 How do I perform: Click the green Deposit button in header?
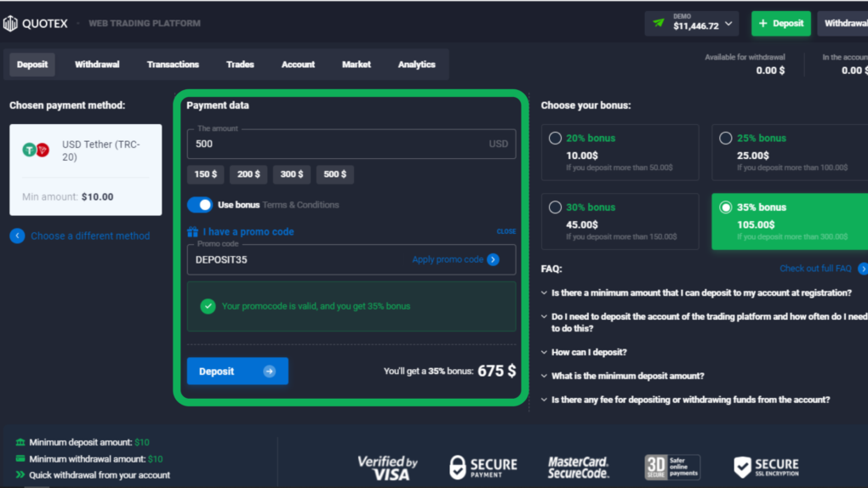pos(781,23)
